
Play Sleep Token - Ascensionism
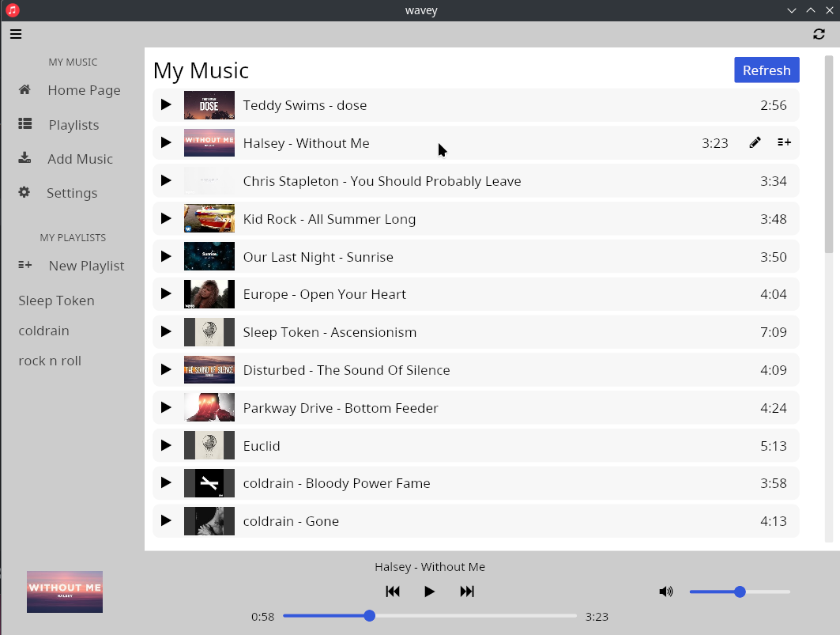(166, 332)
